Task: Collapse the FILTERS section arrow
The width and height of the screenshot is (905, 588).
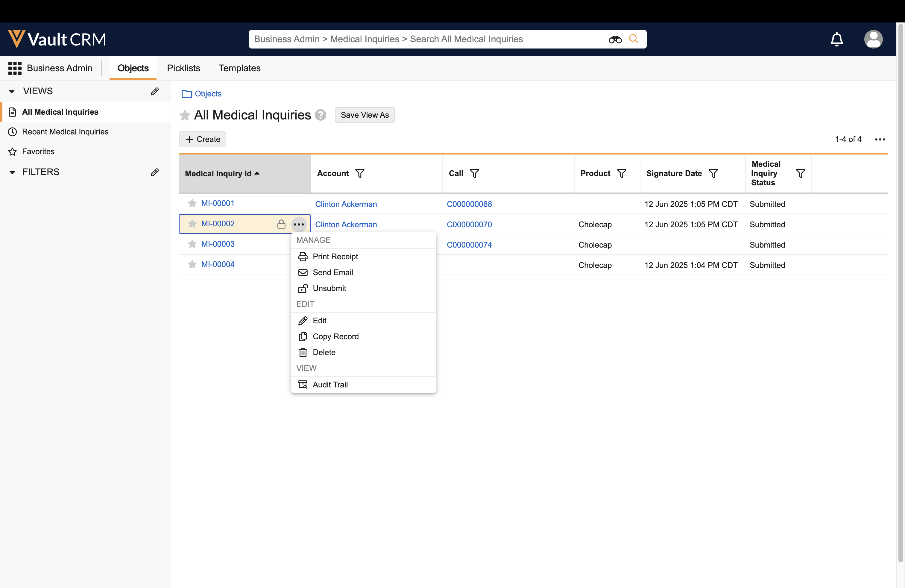Action: 12,172
